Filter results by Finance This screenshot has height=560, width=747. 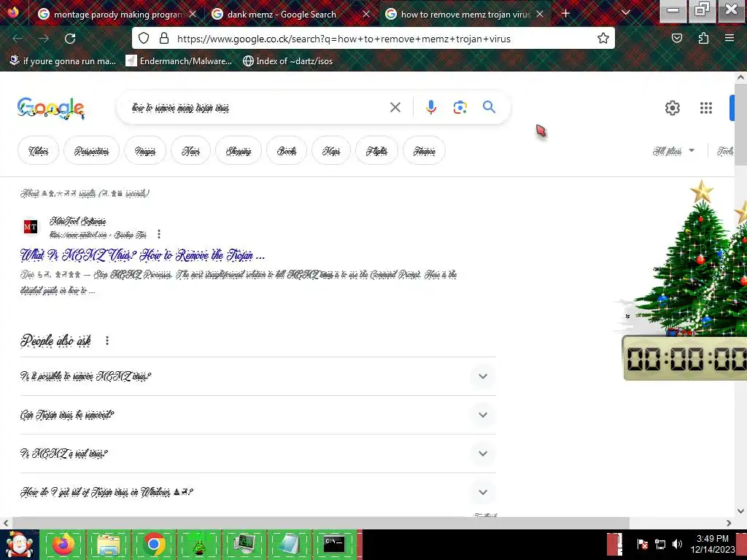[424, 151]
